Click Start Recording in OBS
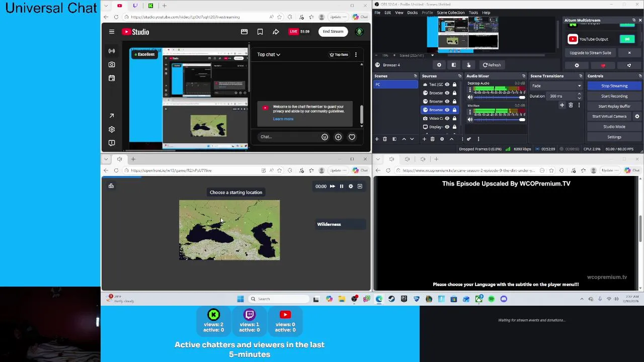The image size is (644, 362). click(x=614, y=96)
